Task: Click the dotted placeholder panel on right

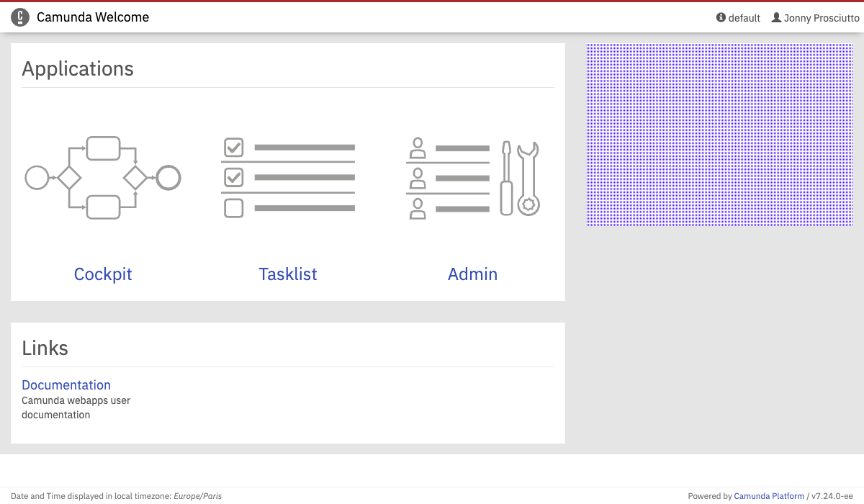Action: click(719, 135)
